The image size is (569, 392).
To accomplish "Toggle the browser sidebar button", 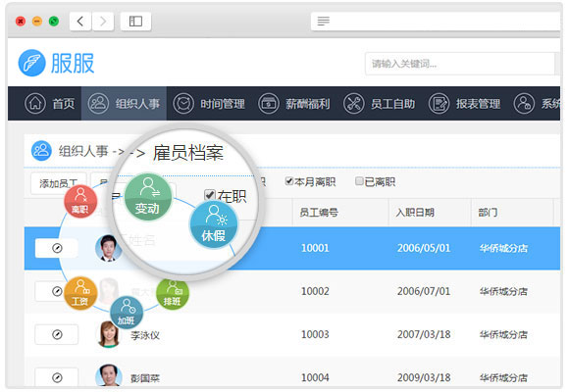I will tap(135, 21).
